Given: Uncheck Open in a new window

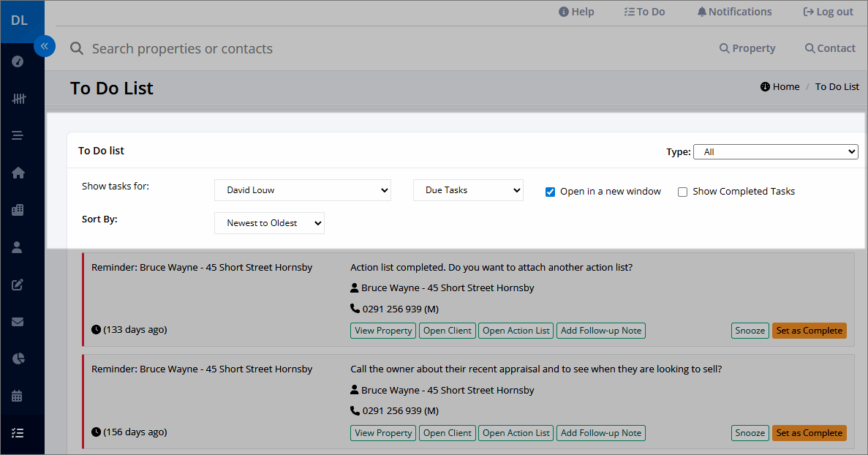Looking at the screenshot, I should (x=550, y=192).
